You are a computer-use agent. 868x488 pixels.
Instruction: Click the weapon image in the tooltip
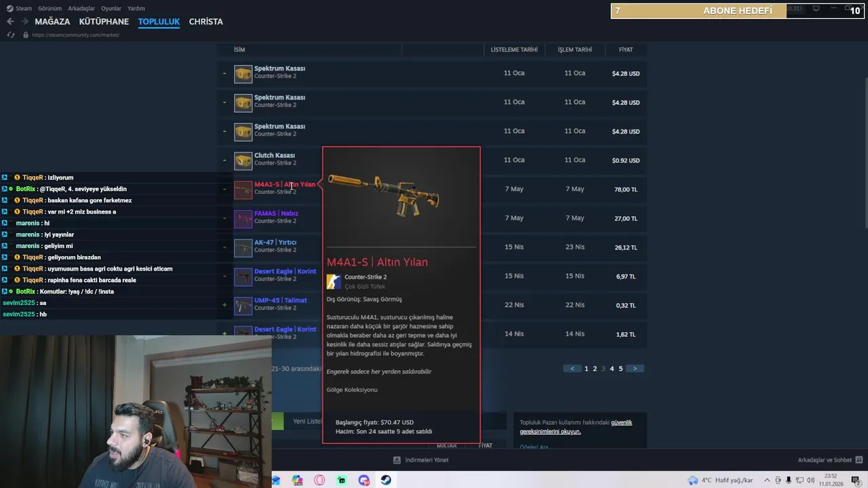[384, 196]
